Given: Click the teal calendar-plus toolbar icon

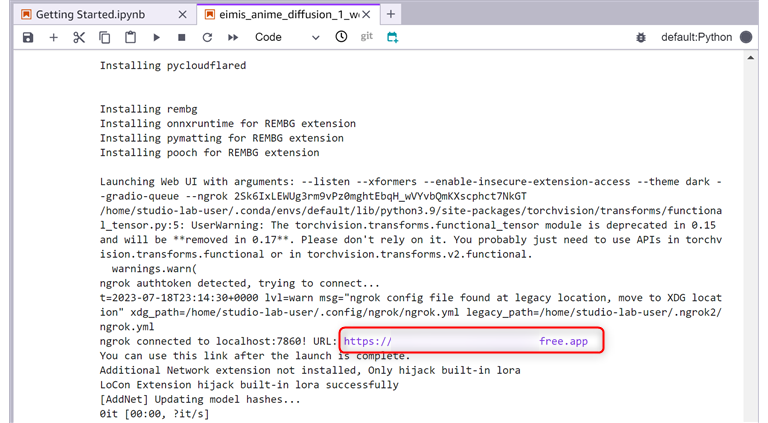Looking at the screenshot, I should click(x=393, y=37).
